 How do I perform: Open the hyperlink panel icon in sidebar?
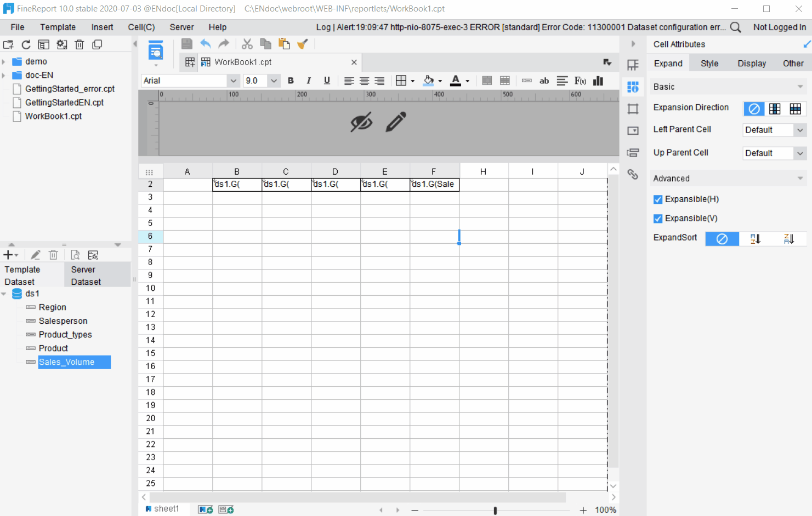click(x=633, y=174)
